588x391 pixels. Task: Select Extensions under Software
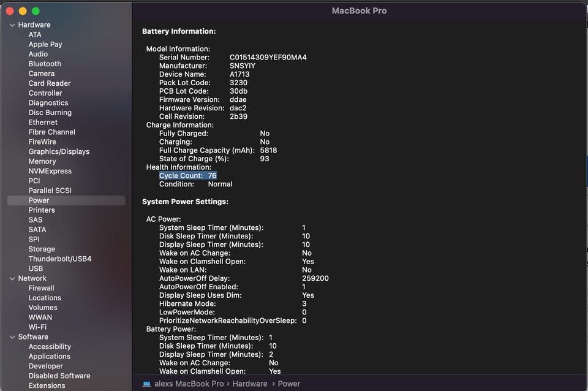[47, 385]
